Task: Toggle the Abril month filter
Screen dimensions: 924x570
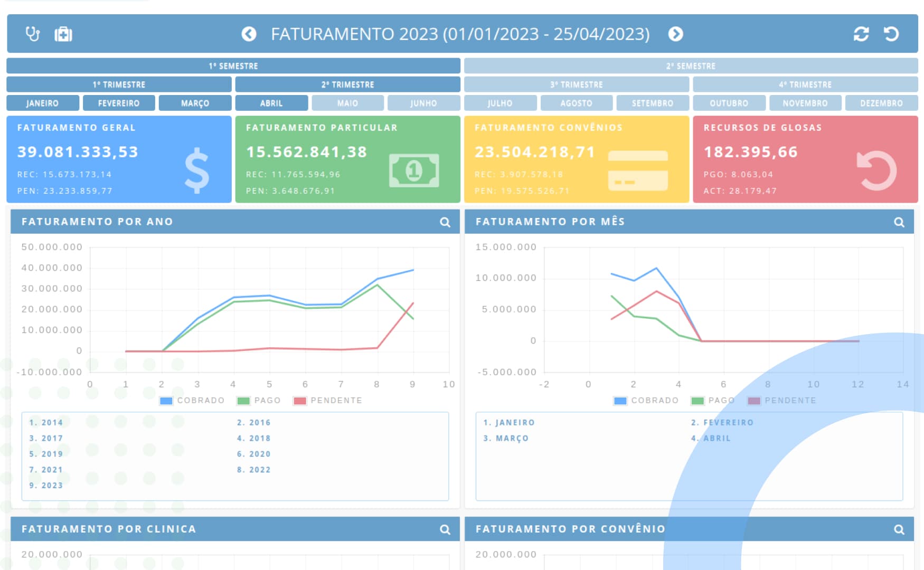Action: (271, 103)
